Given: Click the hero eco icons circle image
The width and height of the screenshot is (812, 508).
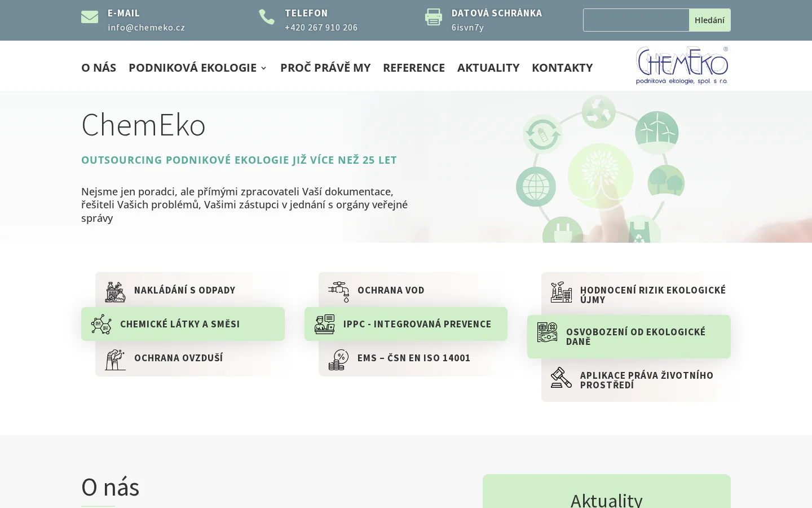Looking at the screenshot, I should pos(601,169).
